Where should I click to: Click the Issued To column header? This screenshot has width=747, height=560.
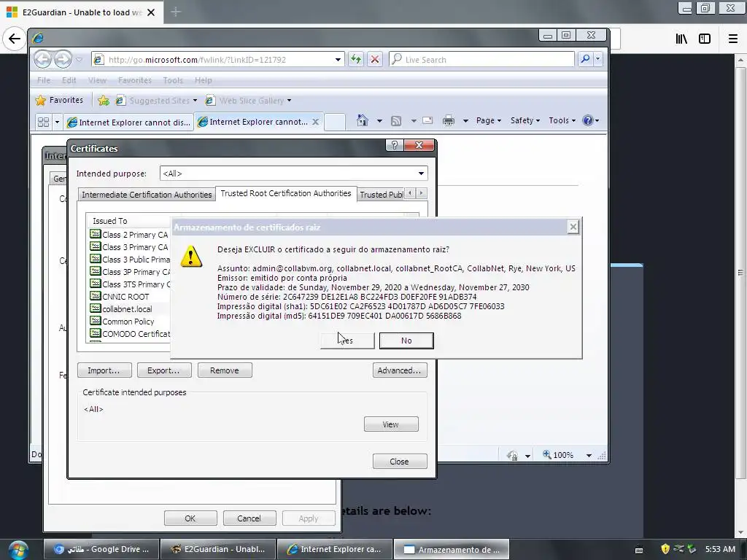tap(128, 221)
